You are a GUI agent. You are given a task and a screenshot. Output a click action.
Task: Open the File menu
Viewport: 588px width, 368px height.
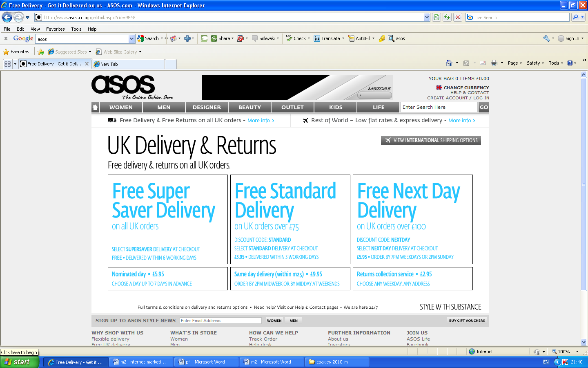[x=7, y=29]
